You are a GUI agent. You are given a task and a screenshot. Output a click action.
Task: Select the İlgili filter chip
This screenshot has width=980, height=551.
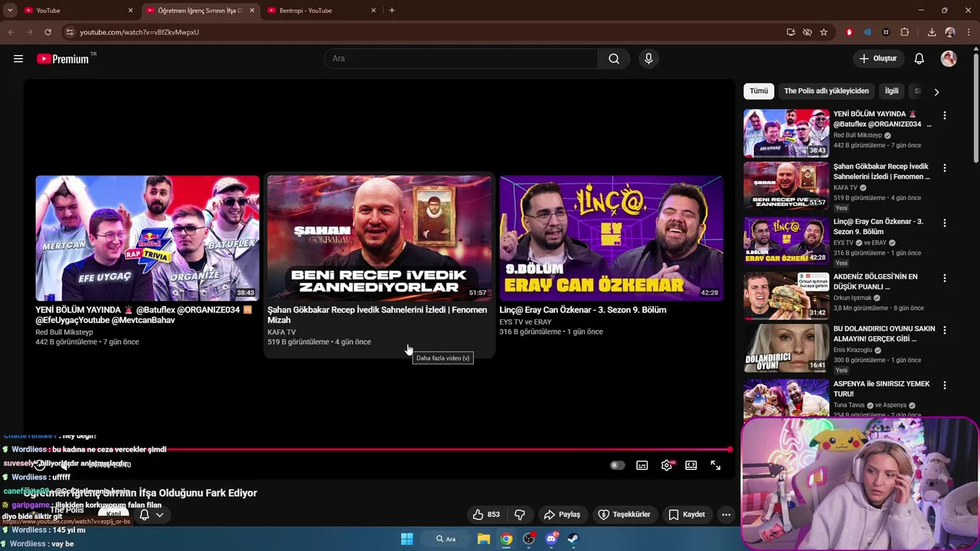tap(892, 91)
